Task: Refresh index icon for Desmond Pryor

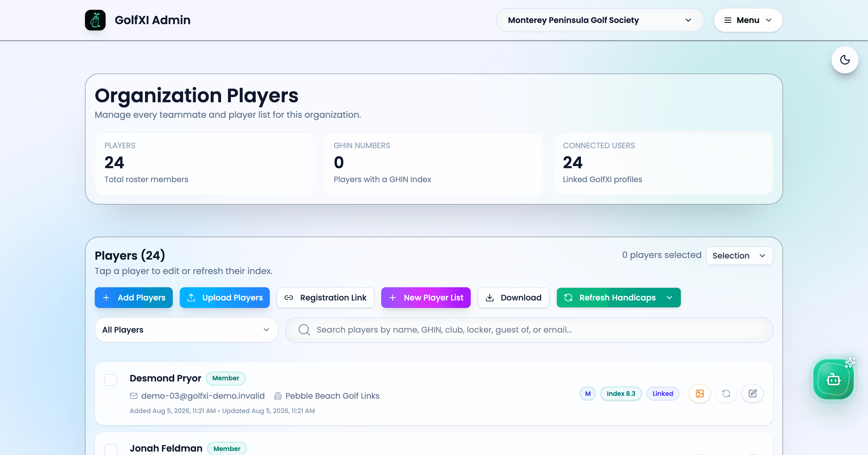Action: point(726,393)
